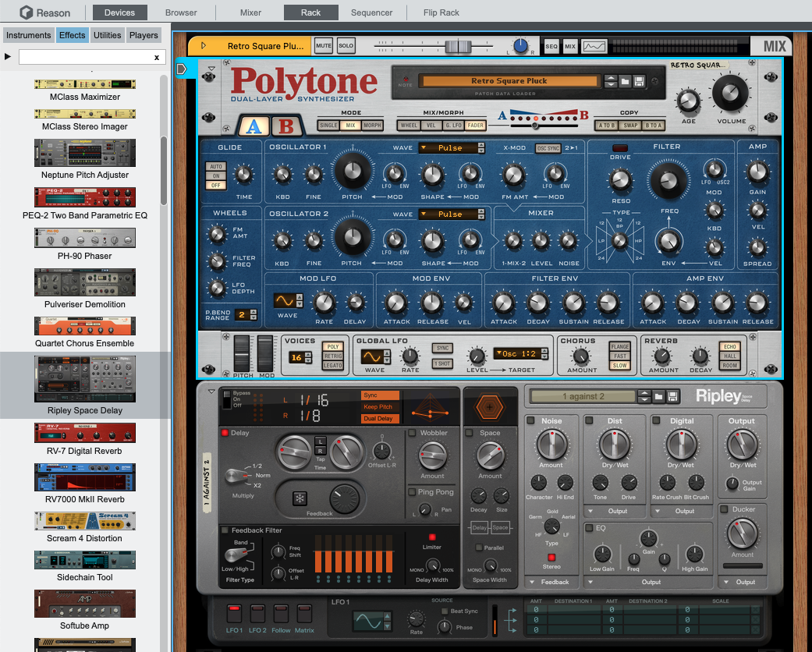Viewport: 812px width, 652px height.
Task: Enable Keep Pitch in Ripley
Action: click(380, 407)
